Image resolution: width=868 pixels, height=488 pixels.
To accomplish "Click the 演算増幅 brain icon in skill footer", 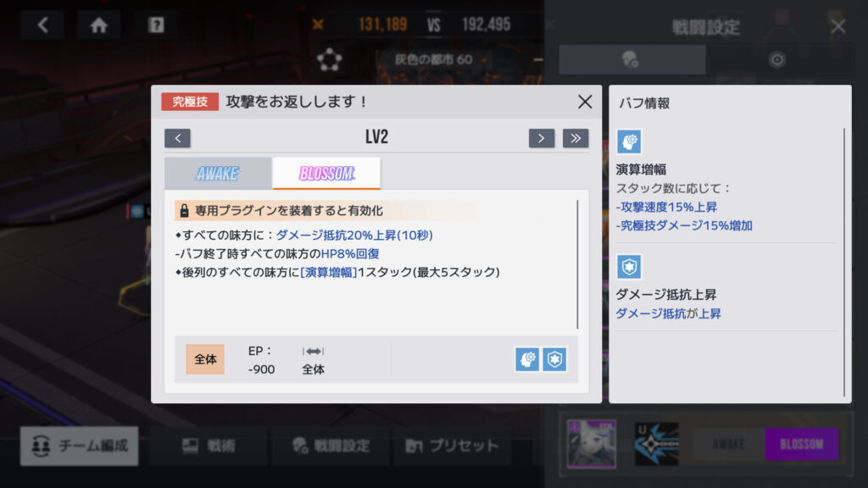I will pyautogui.click(x=527, y=359).
